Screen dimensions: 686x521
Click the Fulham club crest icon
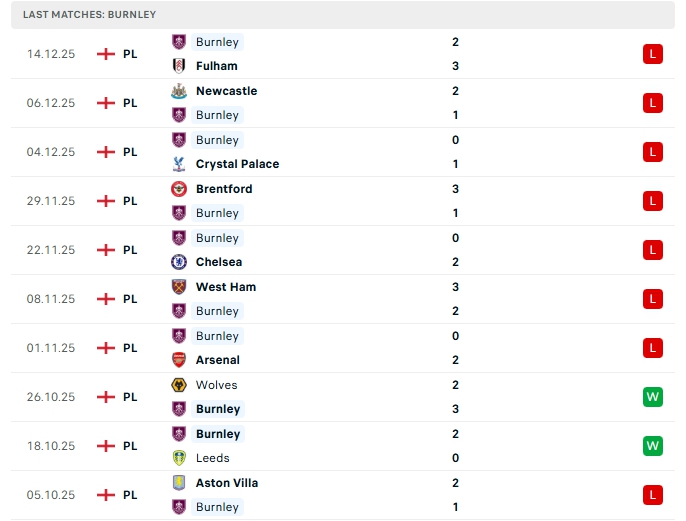tap(179, 66)
